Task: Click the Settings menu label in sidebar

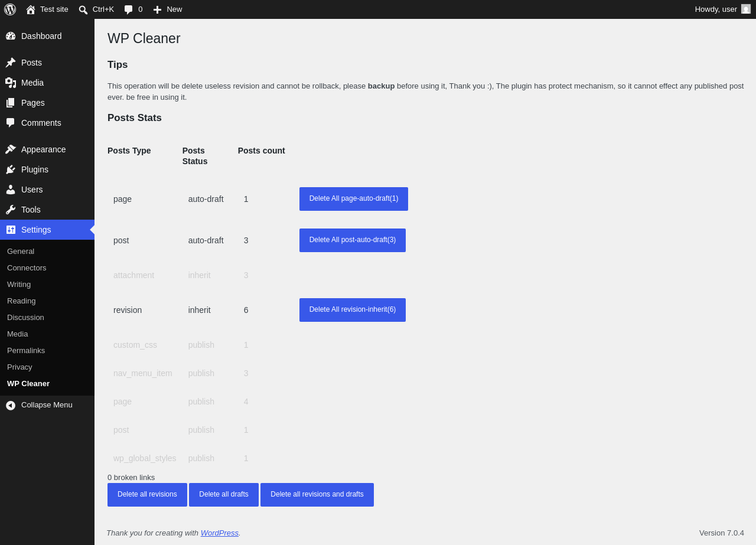Action: 36,230
